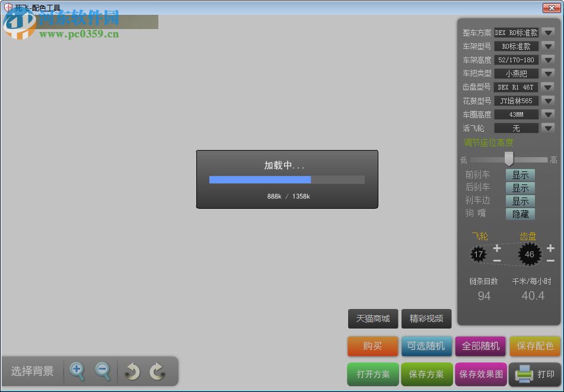Image resolution: width=564 pixels, height=392 pixels.
Task: Click the 全部随机 button
Action: pyautogui.click(x=480, y=346)
